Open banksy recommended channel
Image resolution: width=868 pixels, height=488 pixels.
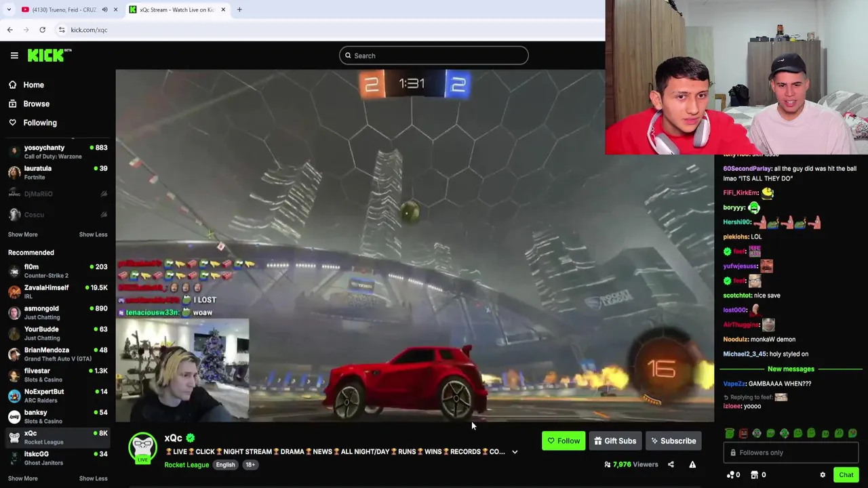coord(58,417)
